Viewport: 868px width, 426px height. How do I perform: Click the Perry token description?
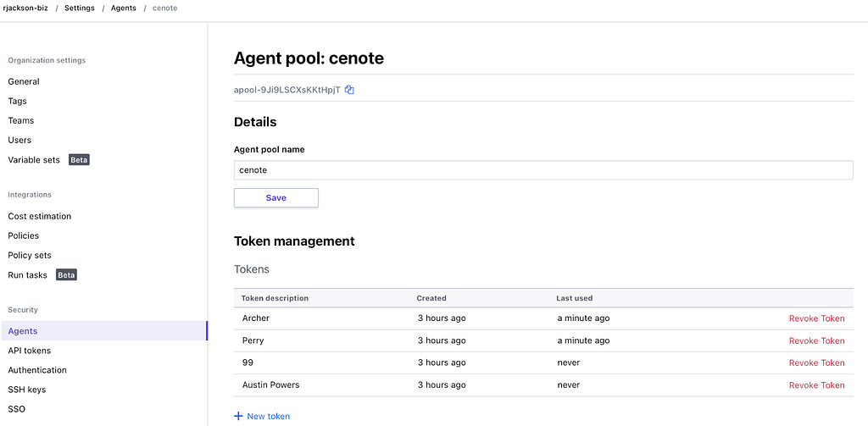coord(253,340)
